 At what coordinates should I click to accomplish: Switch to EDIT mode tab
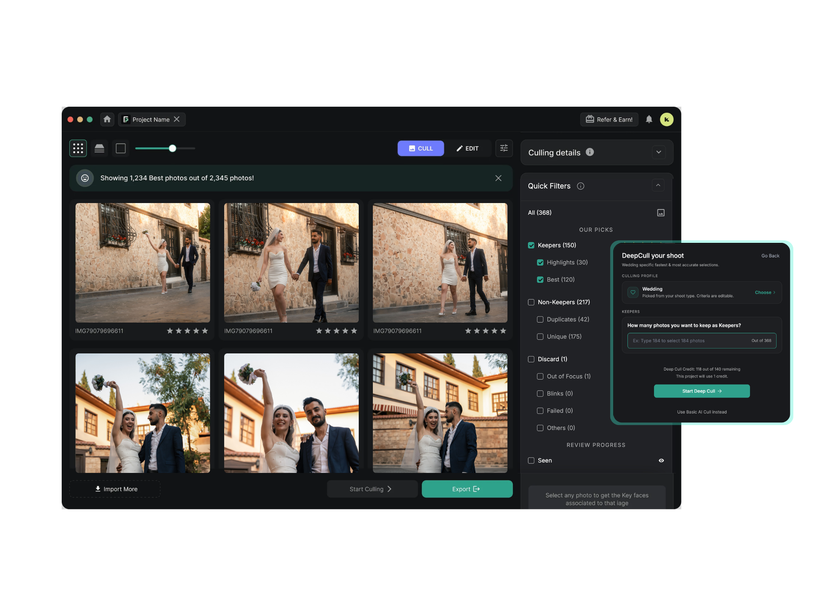click(x=467, y=148)
